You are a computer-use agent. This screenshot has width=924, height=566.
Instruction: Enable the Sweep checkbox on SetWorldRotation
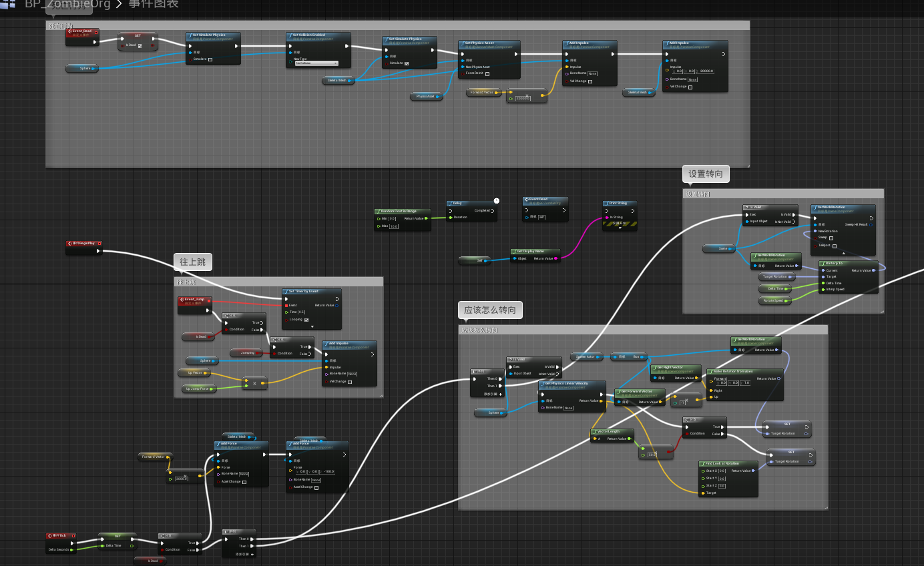(831, 238)
